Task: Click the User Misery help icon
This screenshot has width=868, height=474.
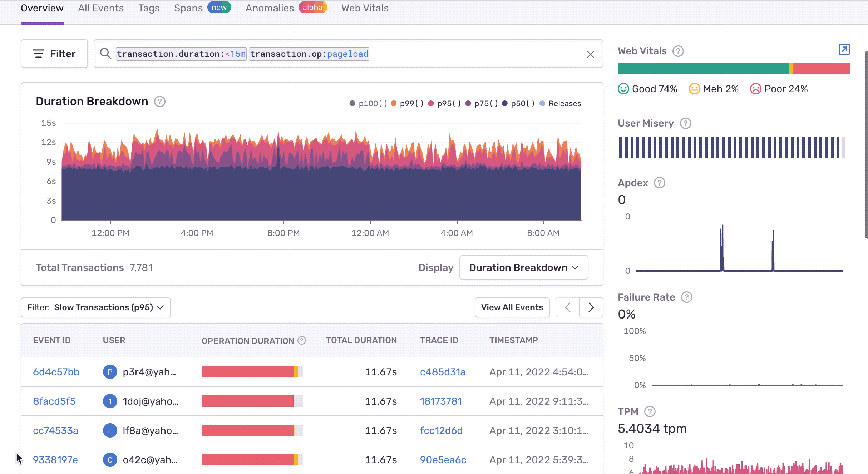Action: pyautogui.click(x=685, y=123)
